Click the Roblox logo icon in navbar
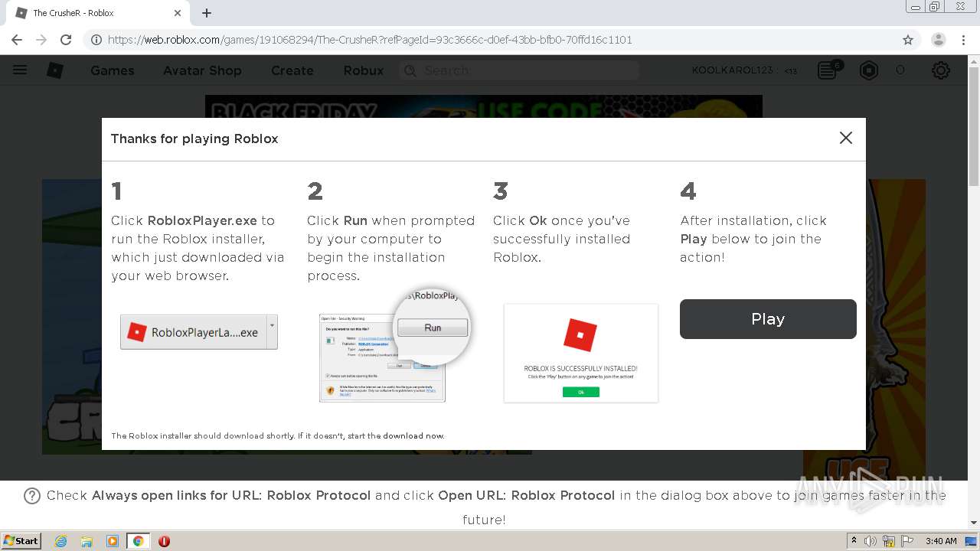The image size is (980, 551). pos(55,70)
